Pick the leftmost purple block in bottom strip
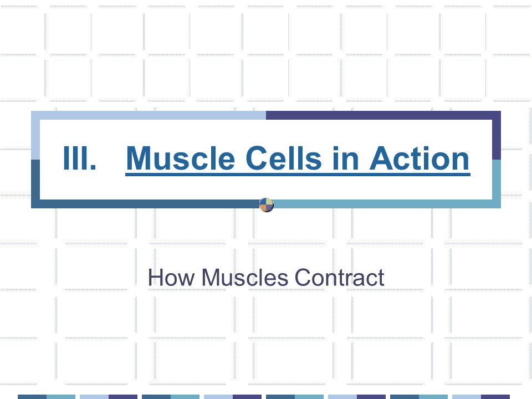The width and height of the screenshot is (532, 399). [123, 397]
